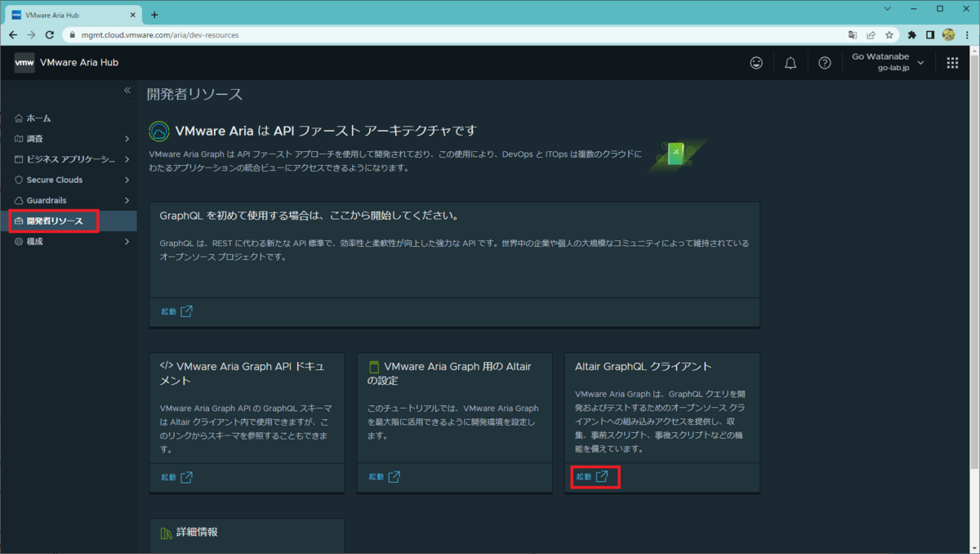Image resolution: width=980 pixels, height=554 pixels.
Task: Open the browser extensions puzzle icon
Action: click(912, 35)
